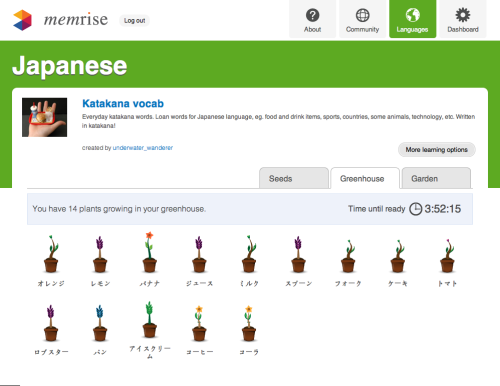Click the 'You have 14 plants growing' message

pyautogui.click(x=119, y=209)
